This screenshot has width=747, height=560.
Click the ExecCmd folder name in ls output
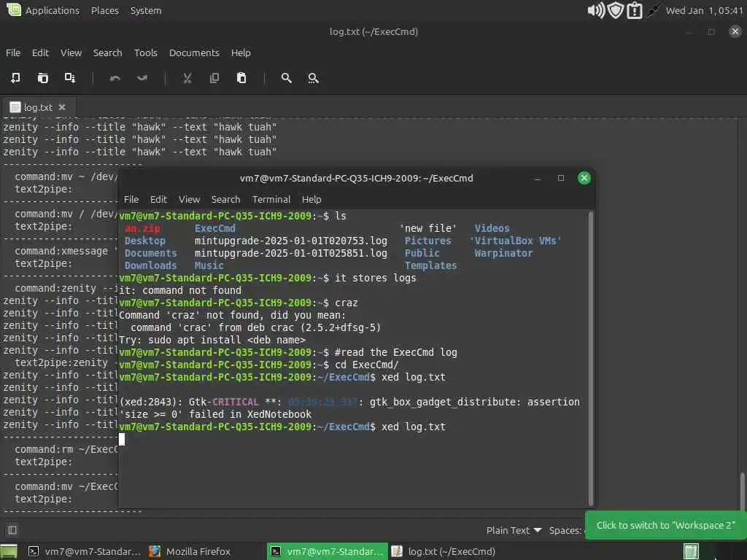tap(215, 228)
